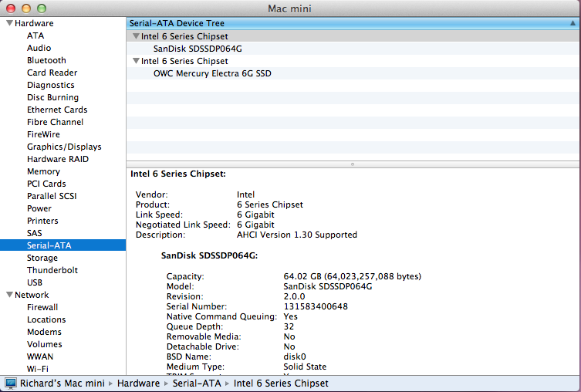This screenshot has width=581, height=392.
Task: Collapse the second Intel 6 Series Chipset row
Action: click(136, 61)
